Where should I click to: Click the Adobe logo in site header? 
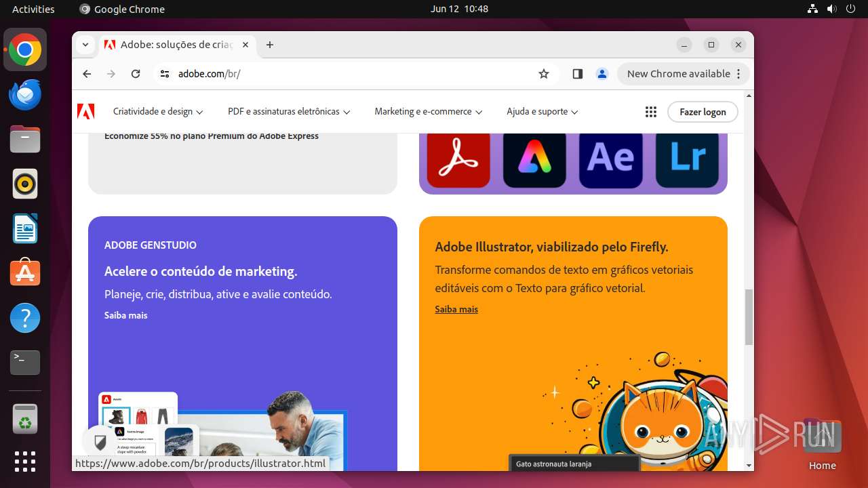click(85, 112)
